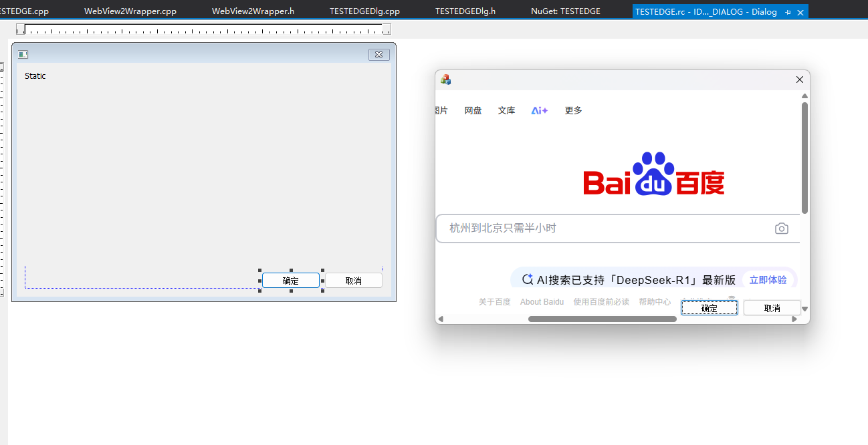This screenshot has width=868, height=445.
Task: Click the scroll-down arrow in Baidu view
Action: pyautogui.click(x=805, y=309)
